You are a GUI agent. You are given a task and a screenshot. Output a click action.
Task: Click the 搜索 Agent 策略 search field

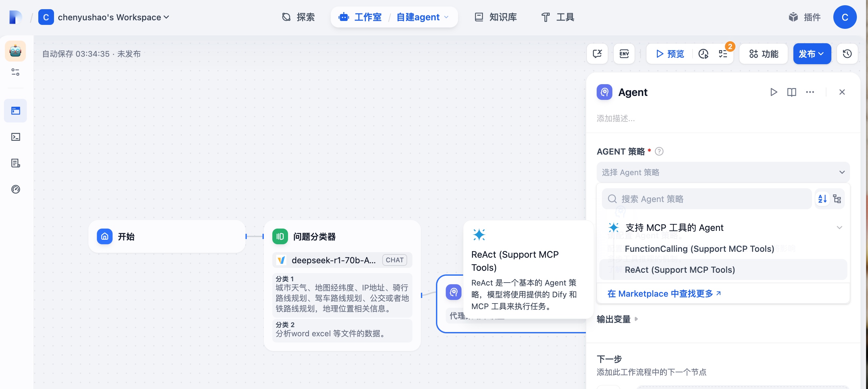pyautogui.click(x=707, y=199)
